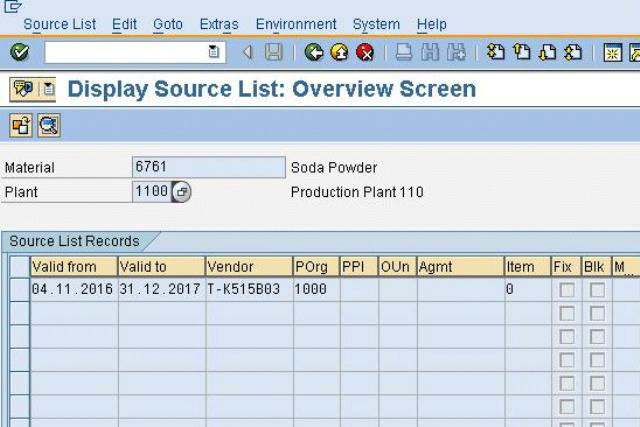The image size is (640, 427).
Task: Go to the first page icon
Action: [x=496, y=52]
